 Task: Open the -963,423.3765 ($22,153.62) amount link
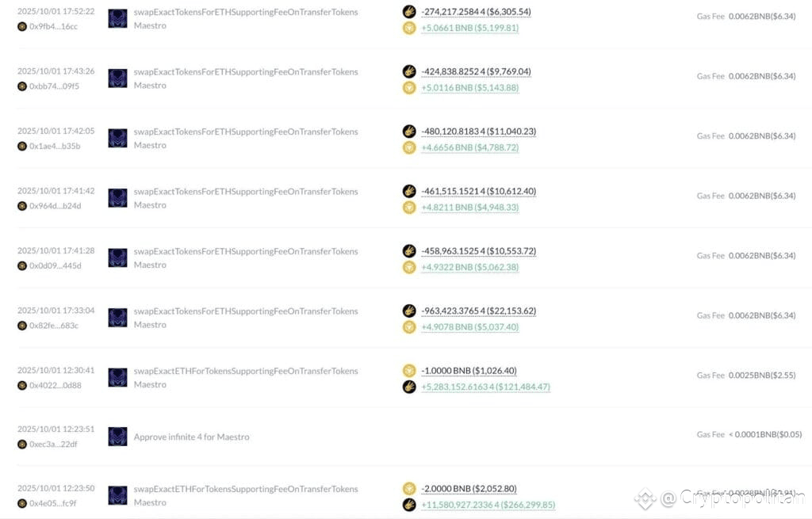(x=478, y=311)
